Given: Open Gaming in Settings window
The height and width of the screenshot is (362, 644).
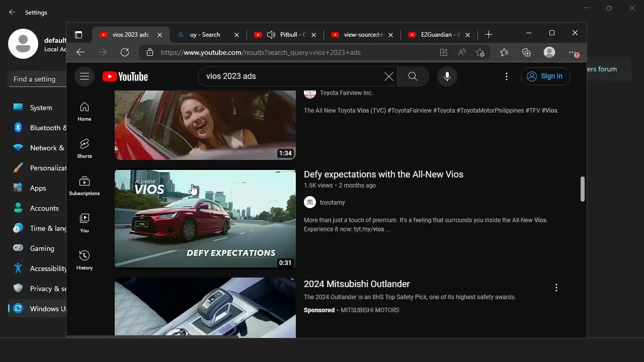Looking at the screenshot, I should pos(38,248).
